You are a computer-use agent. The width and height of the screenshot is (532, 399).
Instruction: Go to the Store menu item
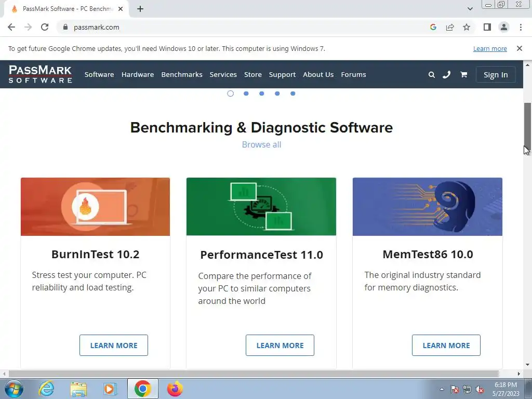(x=253, y=74)
